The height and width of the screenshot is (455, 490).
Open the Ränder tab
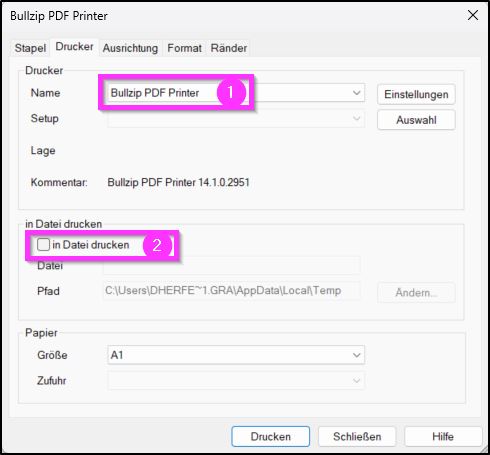229,48
